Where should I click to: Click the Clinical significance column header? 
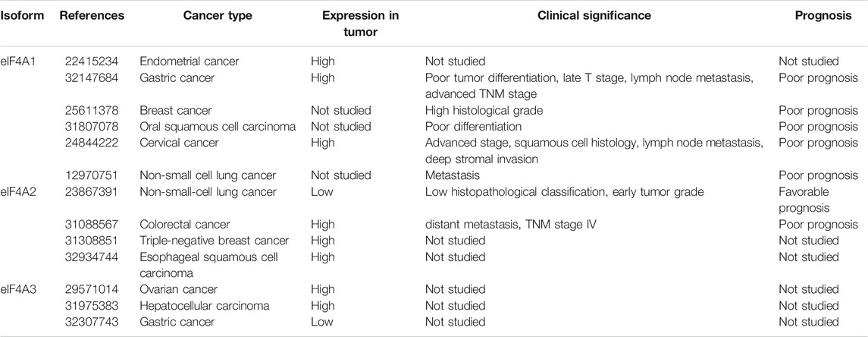pyautogui.click(x=594, y=16)
